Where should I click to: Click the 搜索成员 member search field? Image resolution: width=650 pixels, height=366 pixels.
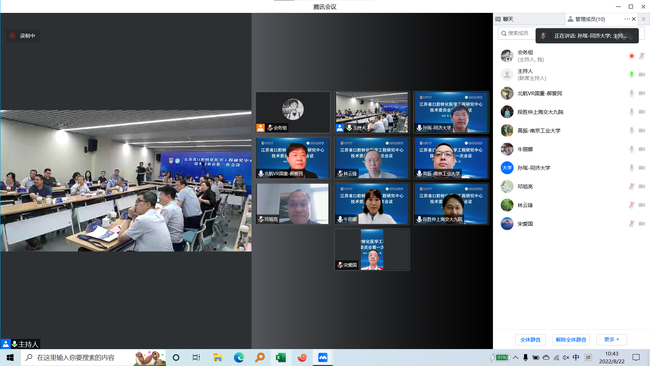click(517, 33)
